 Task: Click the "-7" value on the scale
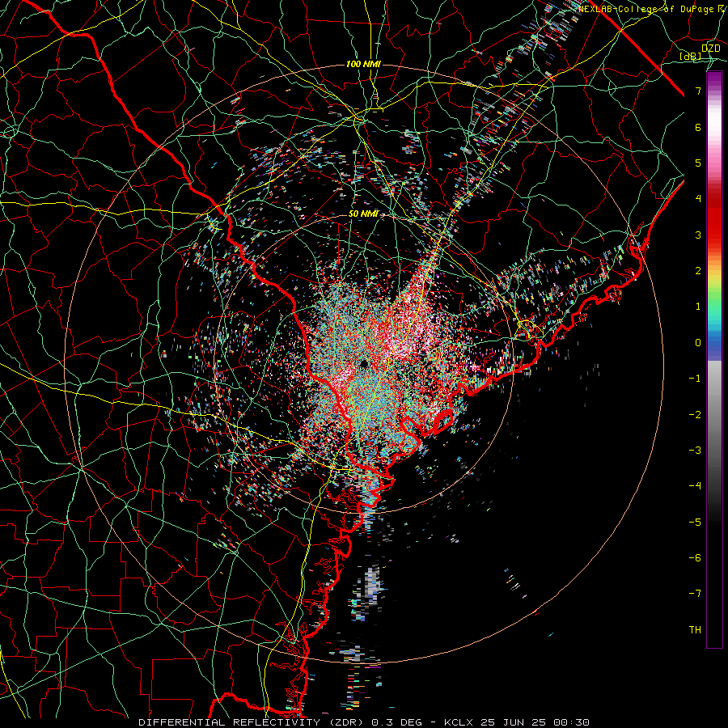pyautogui.click(x=695, y=594)
